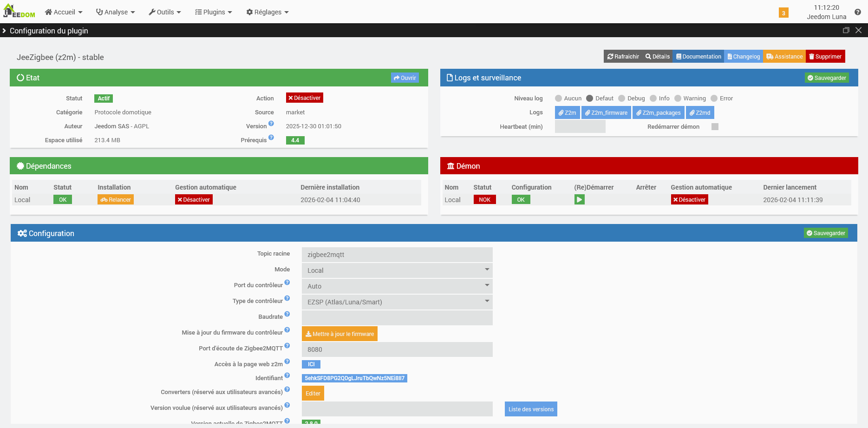Click Relancer to reinstall dependencies
Screen dimensions: 868x428
tap(116, 199)
